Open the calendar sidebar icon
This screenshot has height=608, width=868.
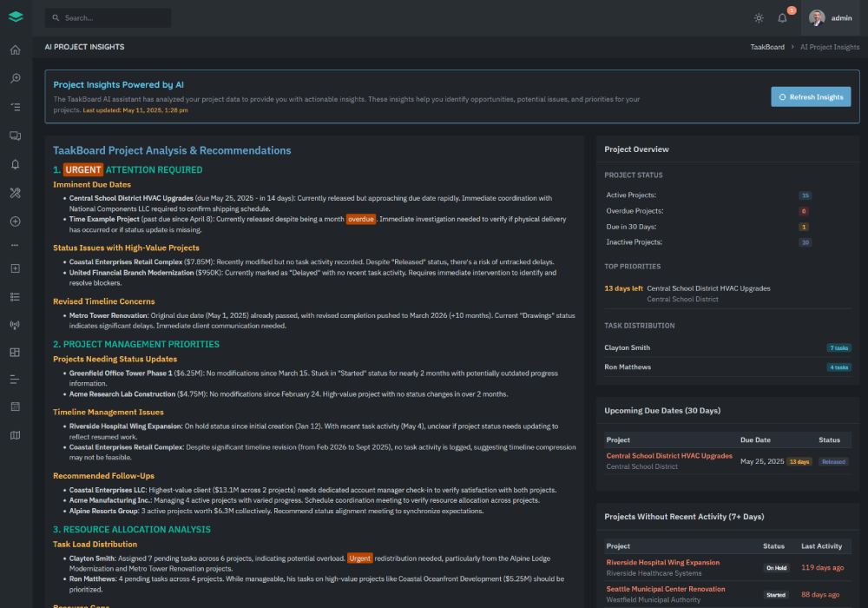[16, 406]
